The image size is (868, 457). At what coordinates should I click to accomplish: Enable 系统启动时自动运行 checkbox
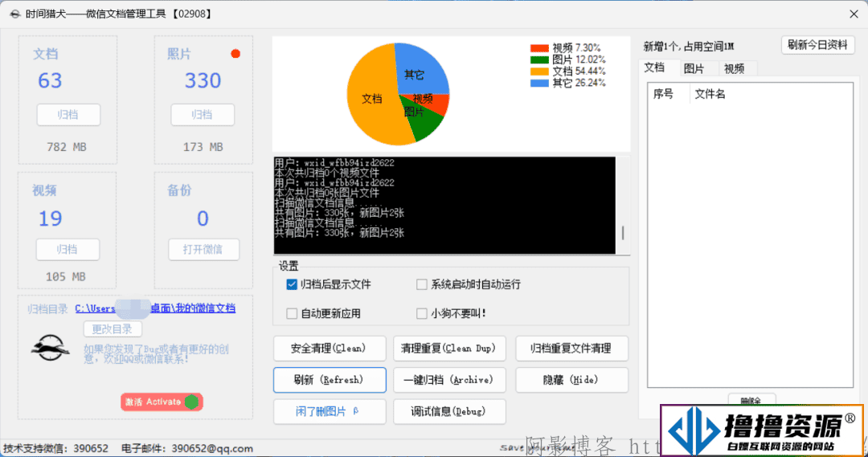click(x=422, y=284)
